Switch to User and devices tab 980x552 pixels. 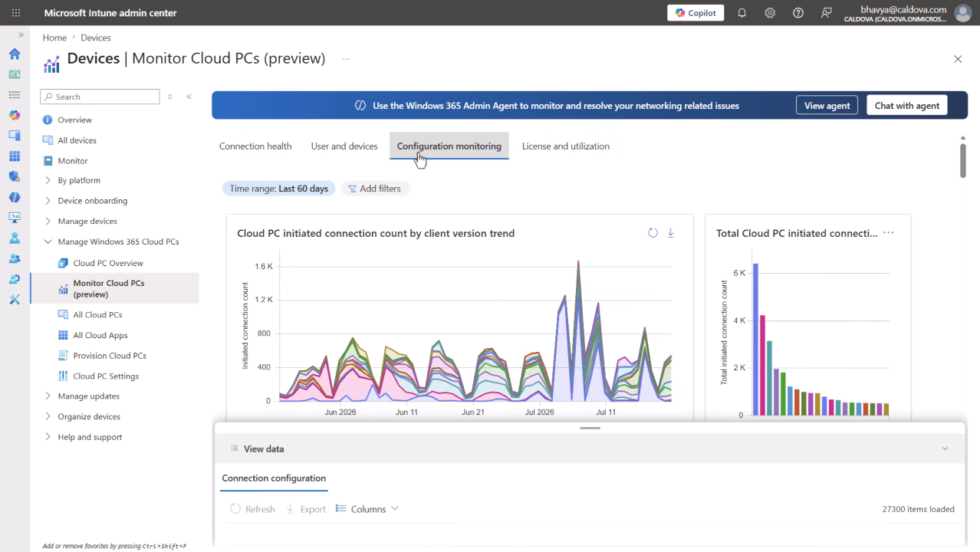coord(344,146)
